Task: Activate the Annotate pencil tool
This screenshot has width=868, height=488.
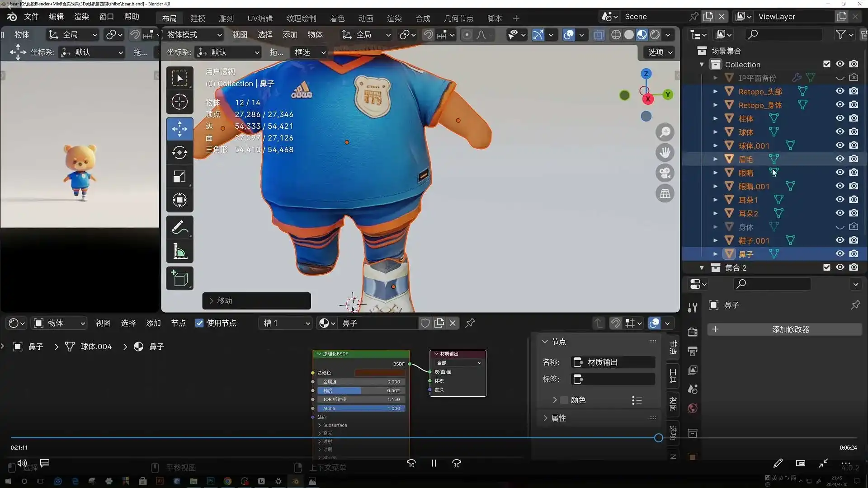Action: pos(179,228)
